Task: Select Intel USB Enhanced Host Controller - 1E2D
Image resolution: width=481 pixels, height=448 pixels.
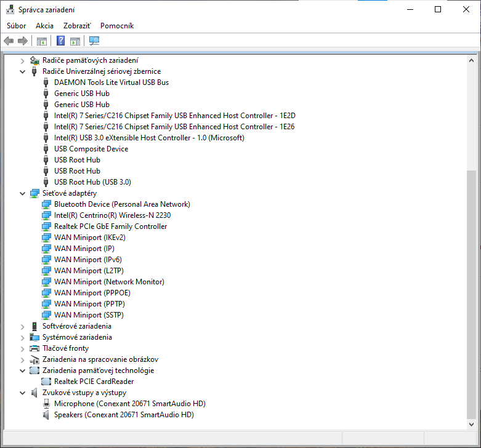Action: click(174, 116)
